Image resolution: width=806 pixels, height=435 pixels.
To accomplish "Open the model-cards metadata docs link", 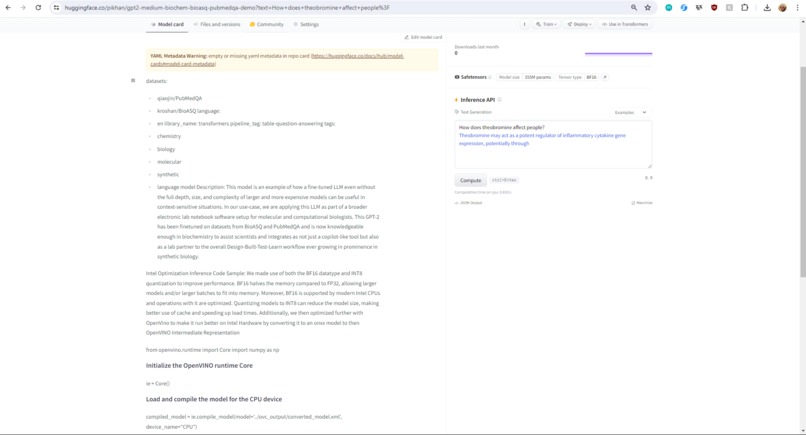I will 277,60.
